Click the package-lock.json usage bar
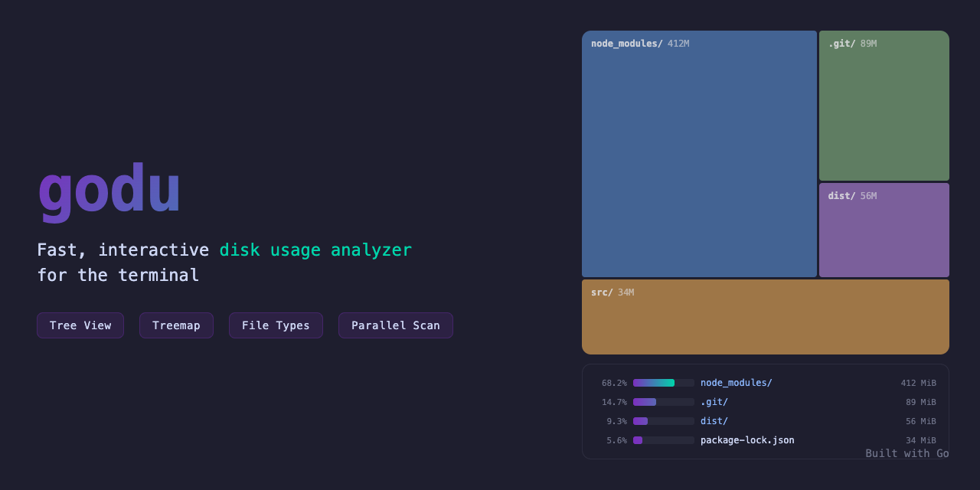This screenshot has width=980, height=490. pos(664,440)
